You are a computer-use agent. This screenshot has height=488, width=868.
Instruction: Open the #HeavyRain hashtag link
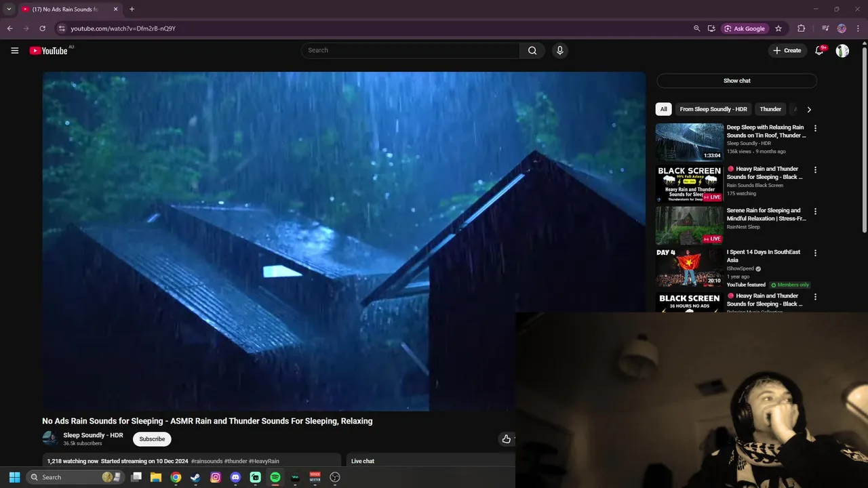click(x=264, y=461)
